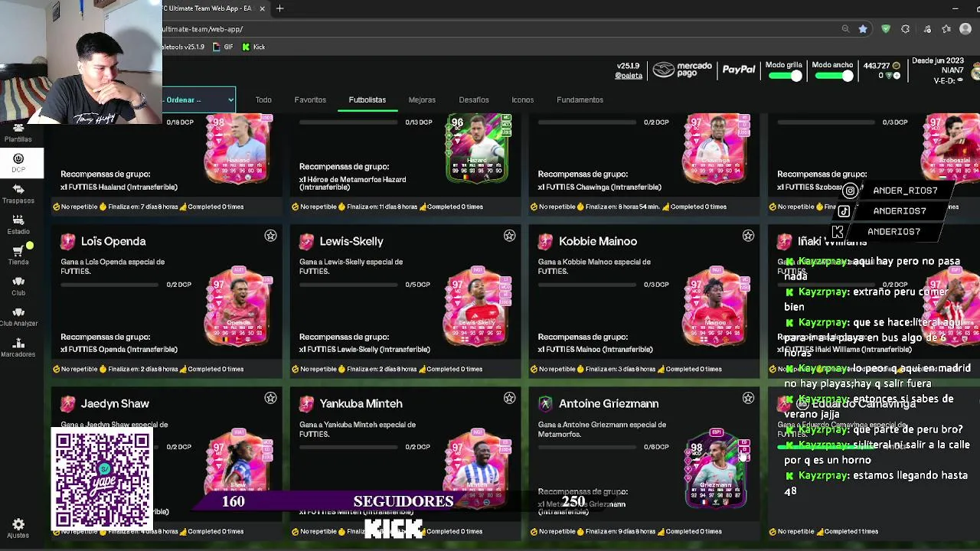Click the browser zoom magnifier icon
Image resolution: width=980 pixels, height=551 pixels.
(x=845, y=29)
